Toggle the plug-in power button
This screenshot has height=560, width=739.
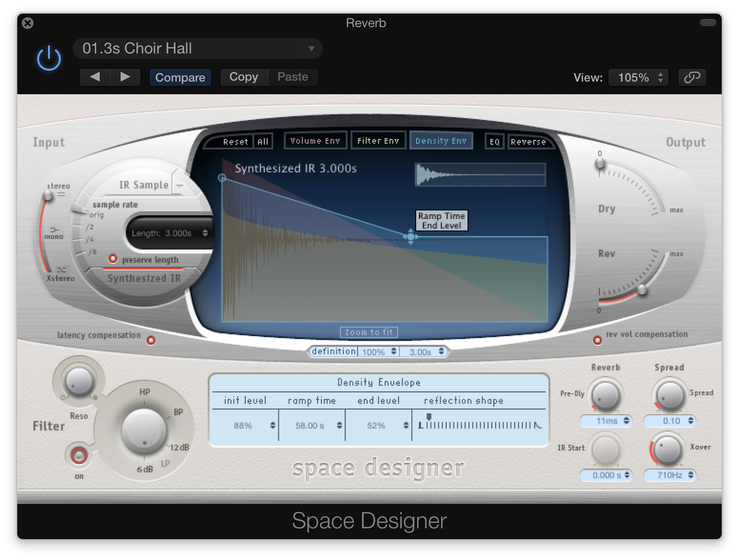tap(48, 59)
